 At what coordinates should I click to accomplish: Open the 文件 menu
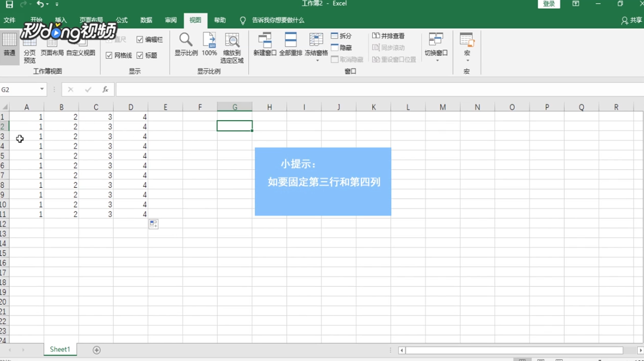click(x=10, y=20)
